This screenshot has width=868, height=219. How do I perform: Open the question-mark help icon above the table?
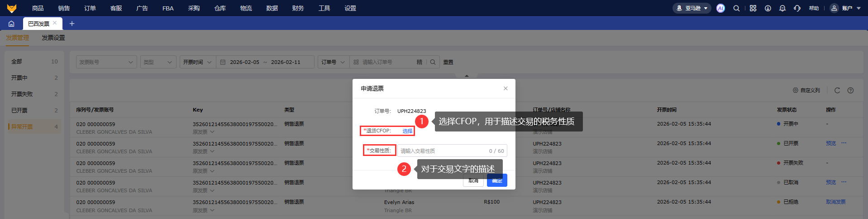pos(850,90)
